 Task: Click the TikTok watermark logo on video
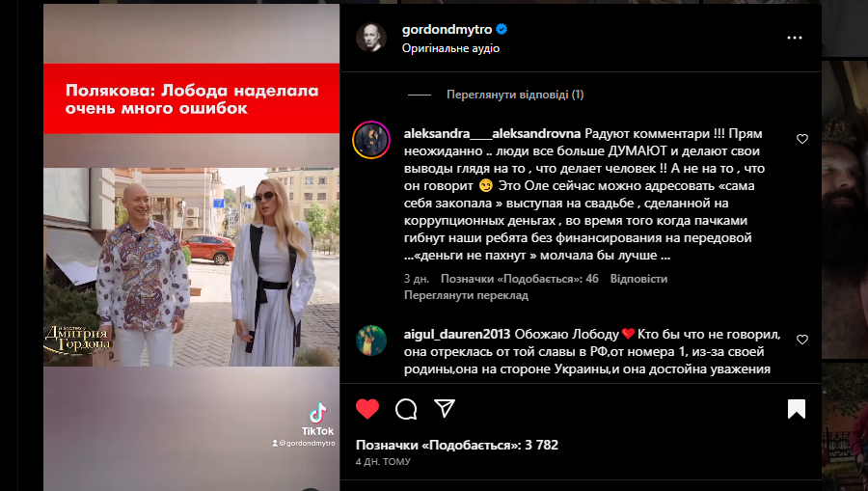tap(317, 420)
